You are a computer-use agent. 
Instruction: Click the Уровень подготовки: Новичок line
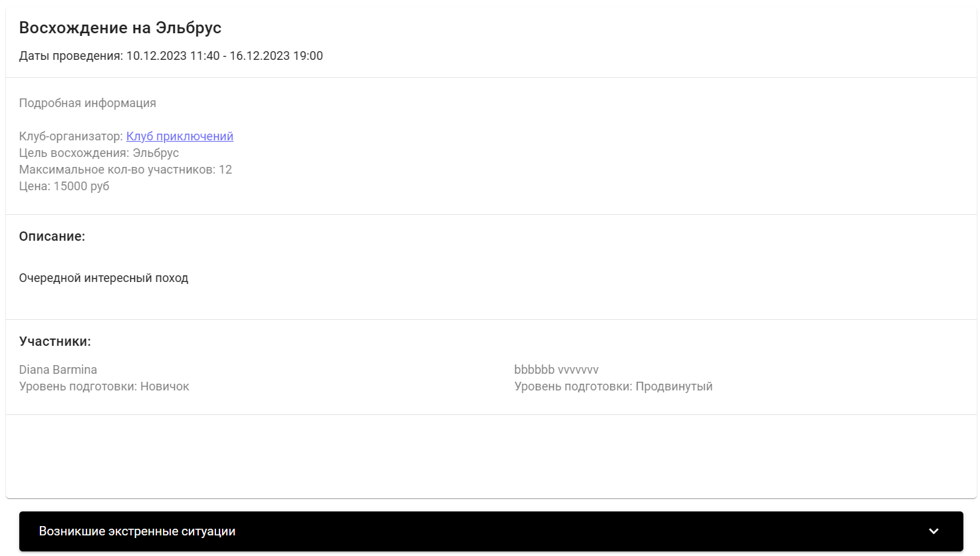(104, 386)
